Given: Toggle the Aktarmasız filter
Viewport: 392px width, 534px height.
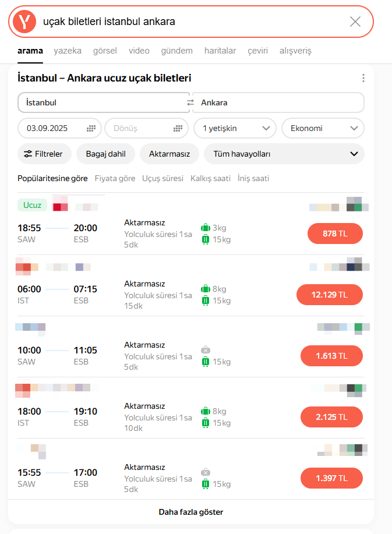Looking at the screenshot, I should [169, 154].
